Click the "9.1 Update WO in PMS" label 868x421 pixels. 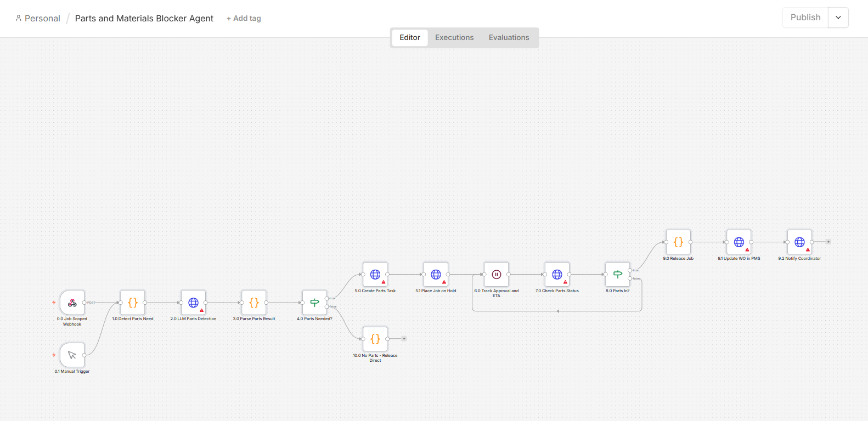739,258
